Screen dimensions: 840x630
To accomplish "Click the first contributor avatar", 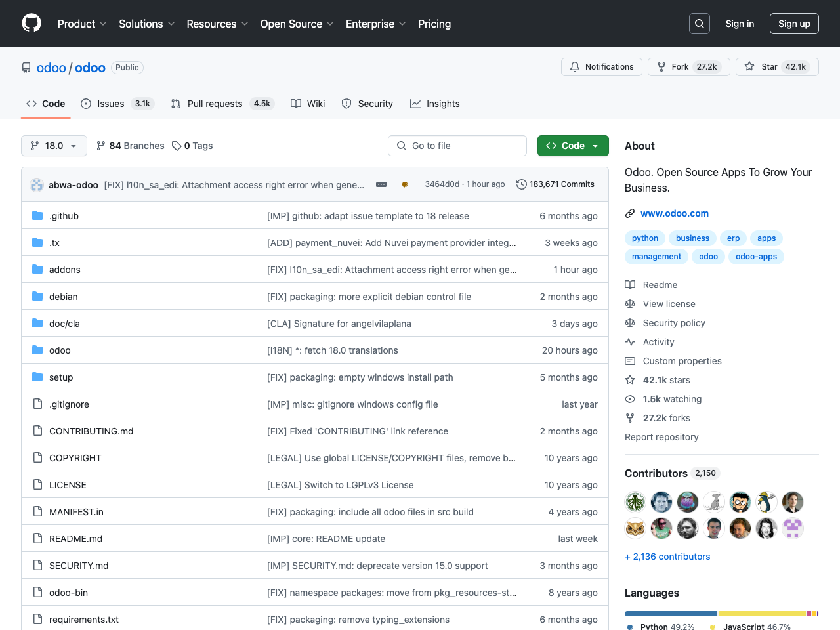I will (x=635, y=502).
